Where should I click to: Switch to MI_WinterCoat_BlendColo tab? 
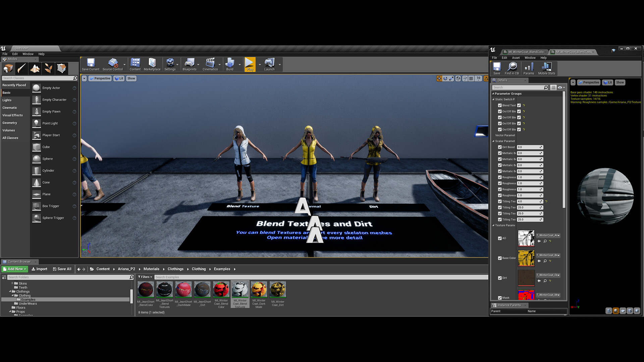pos(525,52)
